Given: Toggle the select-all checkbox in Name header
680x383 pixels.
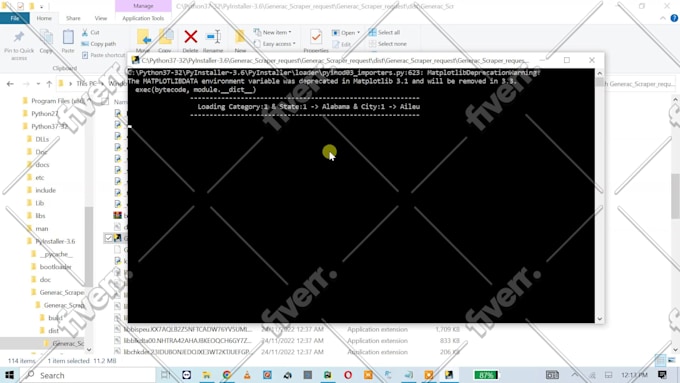Looking at the screenshot, I should [105, 101].
